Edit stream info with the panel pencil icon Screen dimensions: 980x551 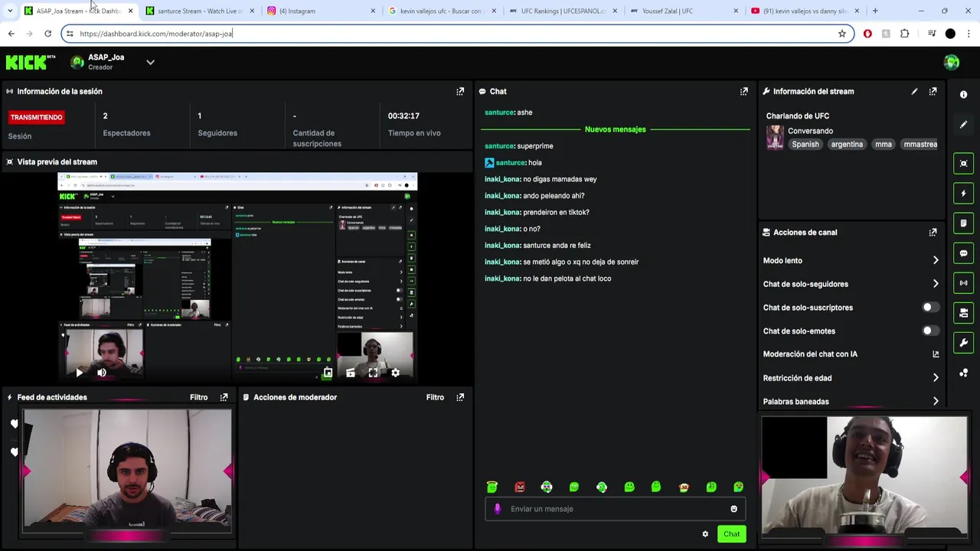[914, 91]
